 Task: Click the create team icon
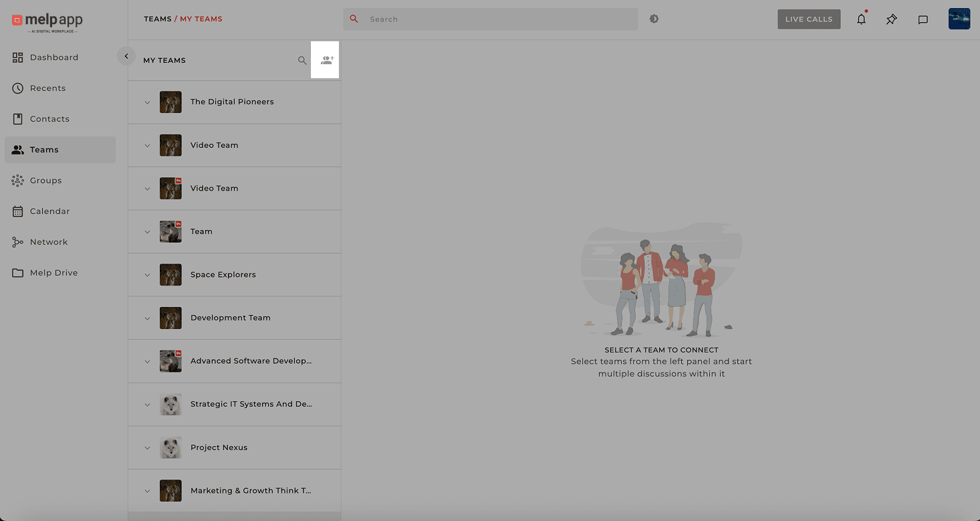click(x=326, y=60)
